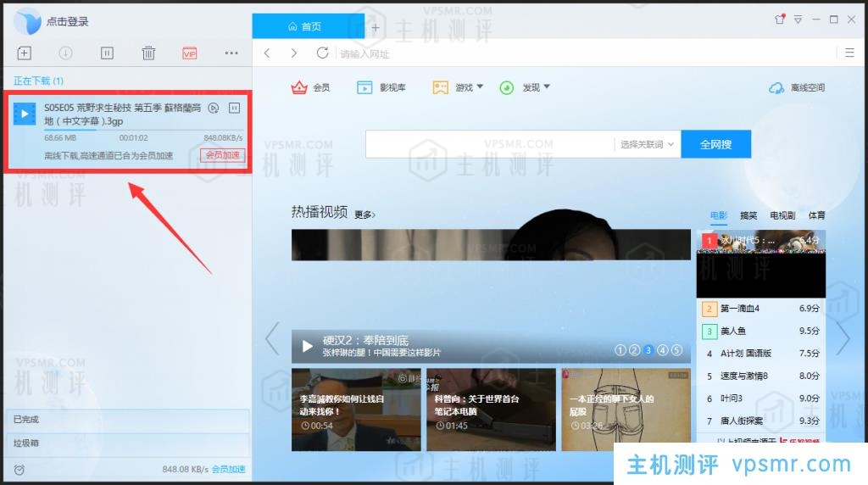Open 离线空间 cloud offline space
Viewport: 868px width, 485px height.
coord(797,87)
